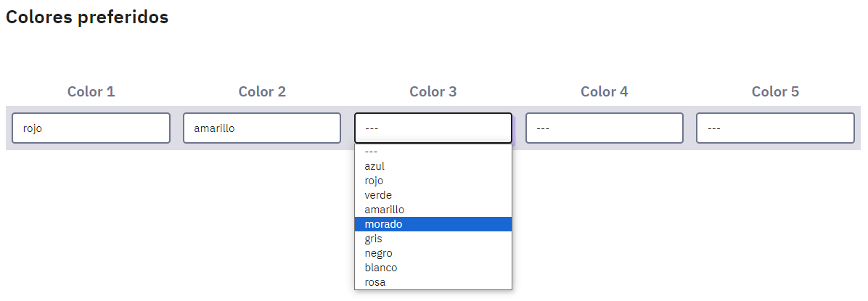
Task: Expand the Color 5 dropdown
Action: [775, 128]
